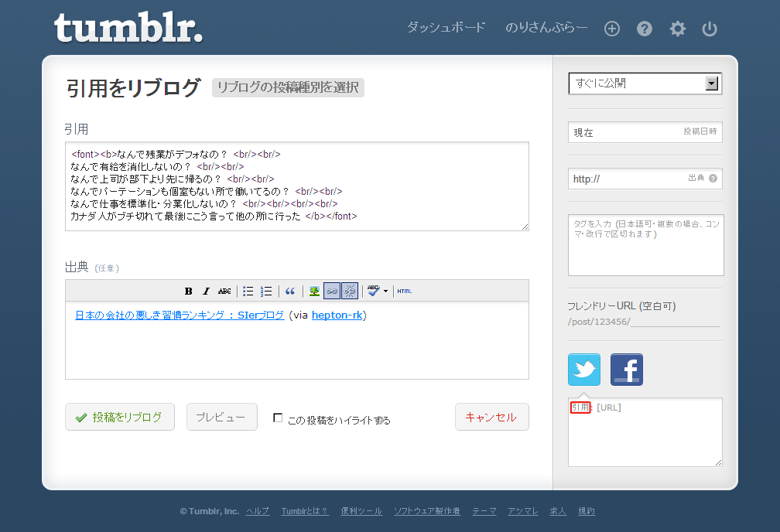This screenshot has height=532, width=780.
Task: Open 'ソフトウェア製作者' footer link
Action: pyautogui.click(x=427, y=511)
